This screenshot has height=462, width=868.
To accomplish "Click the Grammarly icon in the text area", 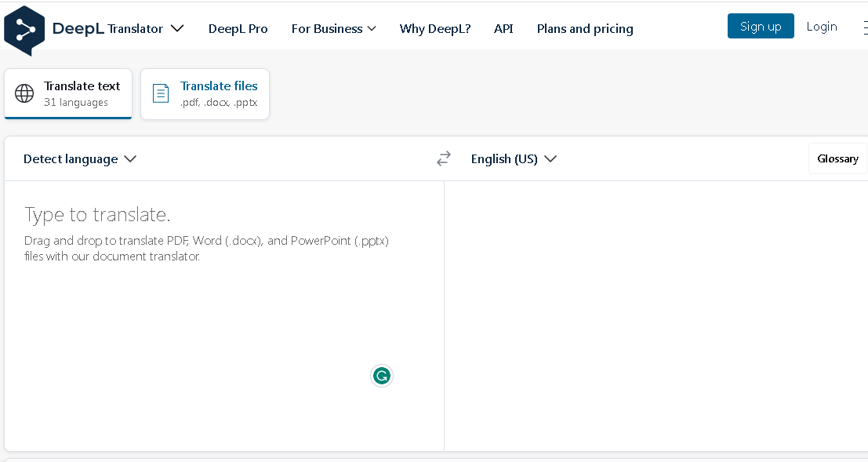I will tap(381, 377).
